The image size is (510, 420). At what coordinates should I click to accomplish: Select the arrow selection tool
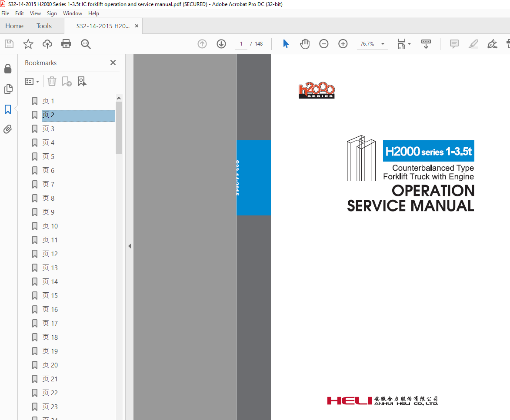coord(286,44)
